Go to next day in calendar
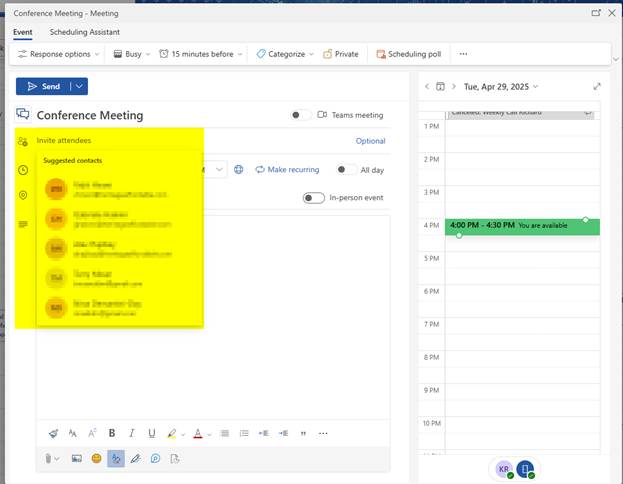The height and width of the screenshot is (484, 623). (454, 86)
